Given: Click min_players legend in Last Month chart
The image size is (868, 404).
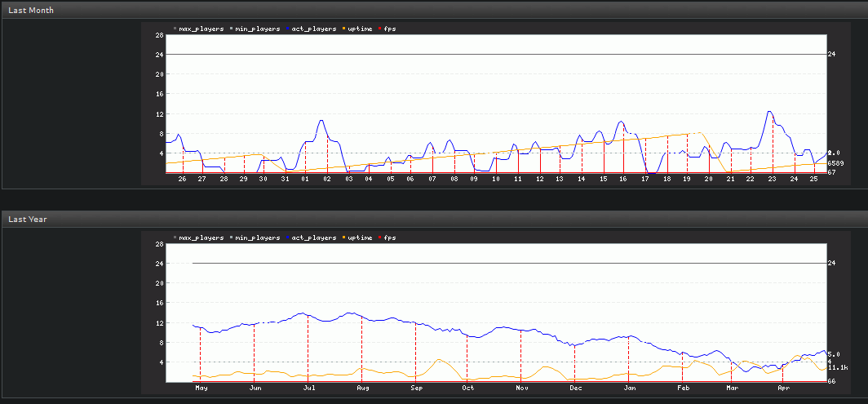Looking at the screenshot, I should 257,29.
